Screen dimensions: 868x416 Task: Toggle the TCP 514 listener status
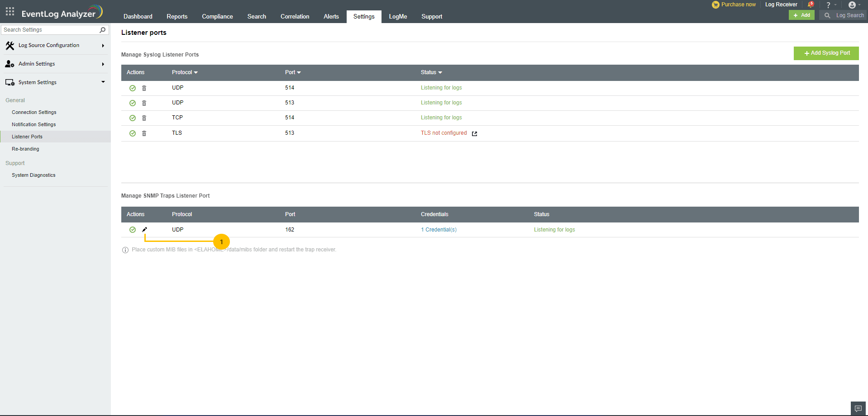click(x=133, y=118)
